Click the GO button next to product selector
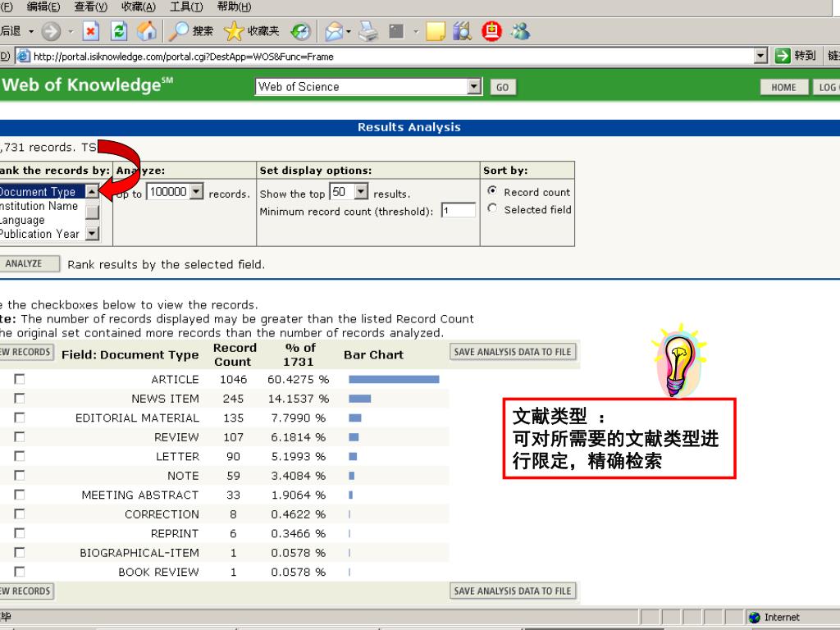This screenshot has width=840, height=630. pos(503,87)
